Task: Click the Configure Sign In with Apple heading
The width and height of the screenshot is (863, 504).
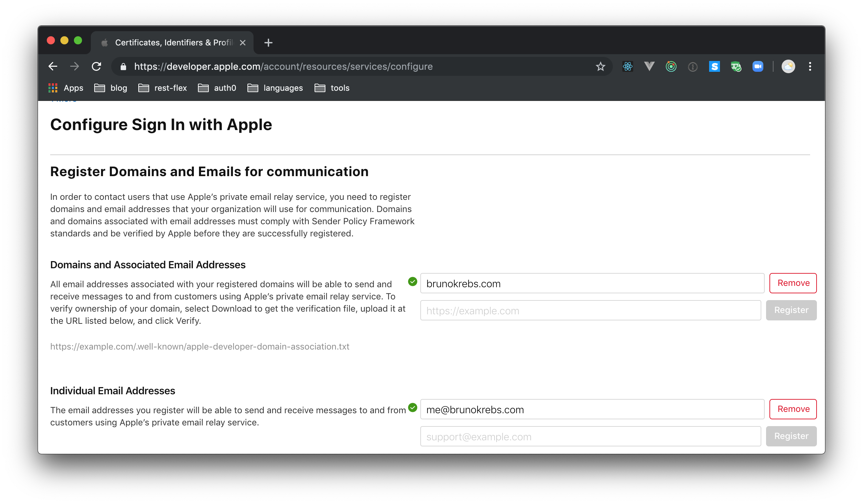Action: click(x=161, y=125)
